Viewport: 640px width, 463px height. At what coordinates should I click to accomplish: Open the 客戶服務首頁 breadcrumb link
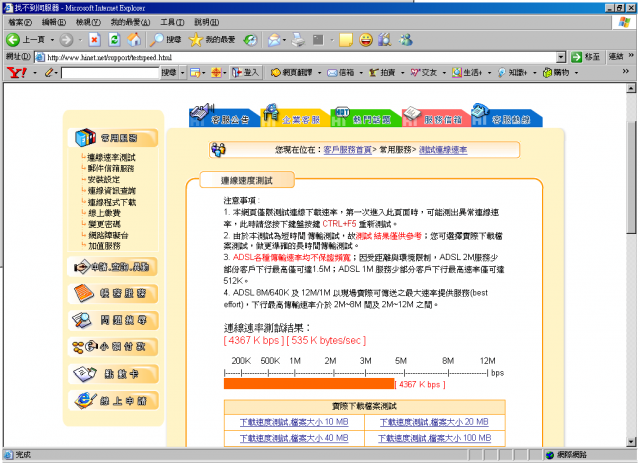point(348,149)
